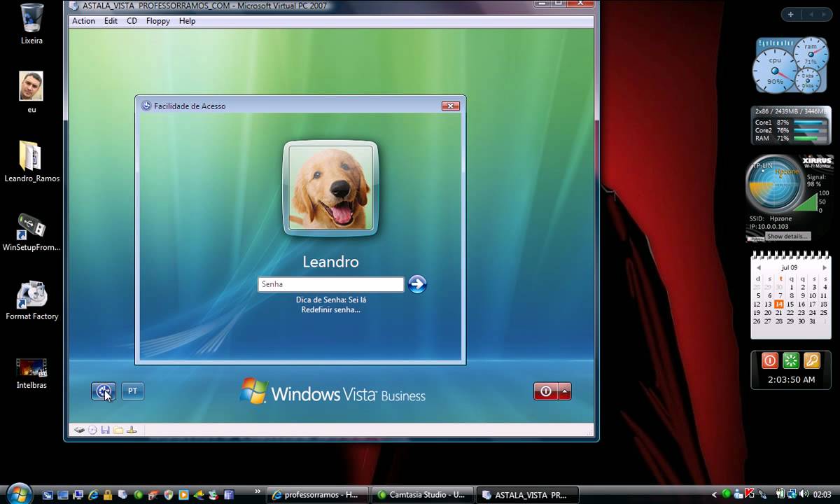The height and width of the screenshot is (504, 840).
Task: Click the Wi-Fi radar display gadget
Action: (x=776, y=185)
